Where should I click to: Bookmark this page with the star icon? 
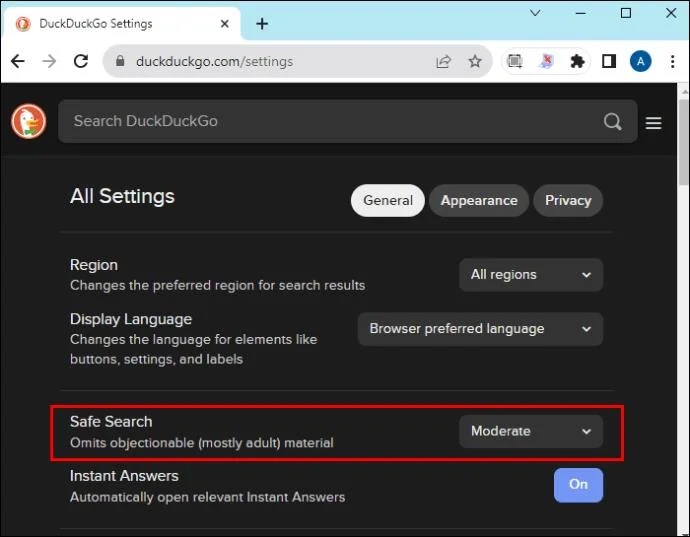[x=474, y=61]
